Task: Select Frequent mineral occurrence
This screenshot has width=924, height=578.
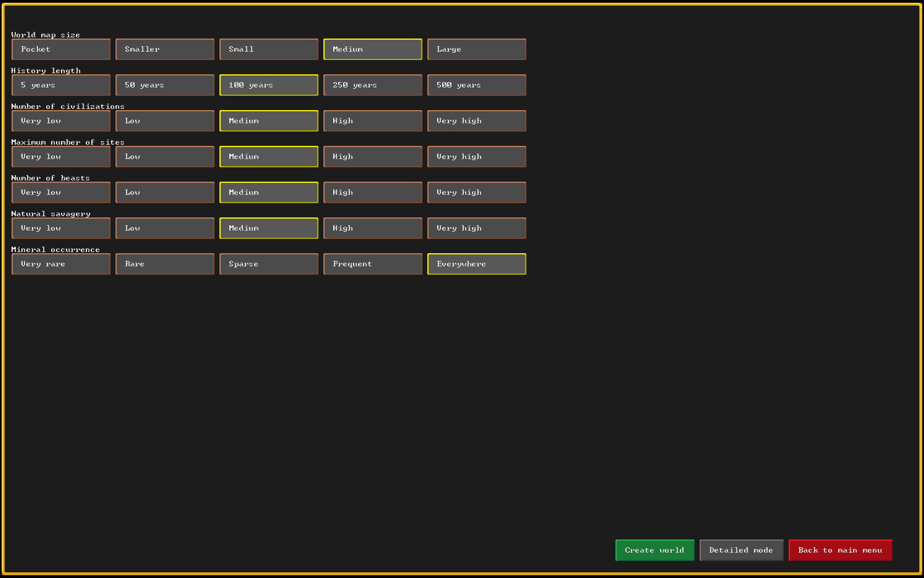Action: pos(373,264)
